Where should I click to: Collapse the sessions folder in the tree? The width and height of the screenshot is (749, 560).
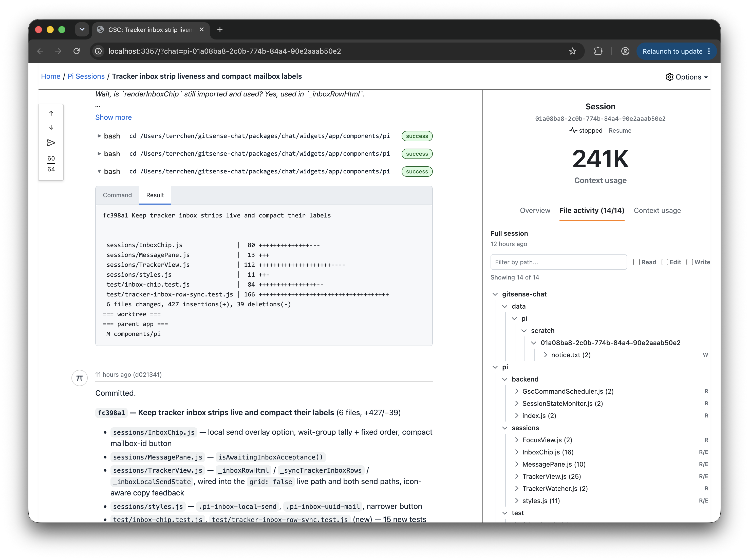click(504, 428)
